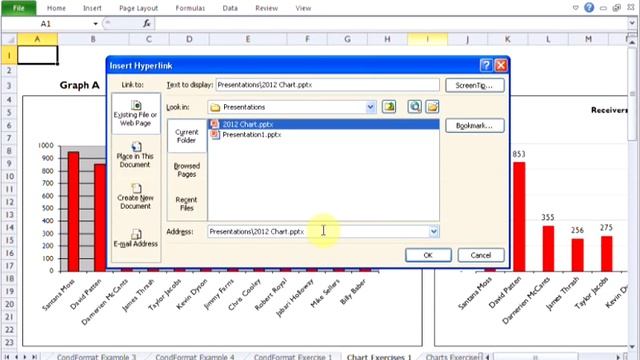Open the CondFormat Example 3 sheet tab
Image resolution: width=640 pixels, height=360 pixels.
click(x=96, y=357)
